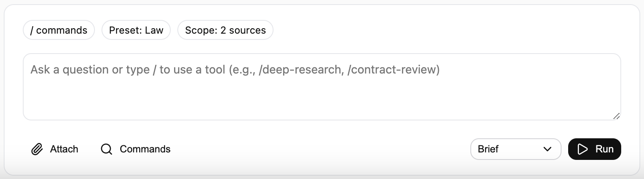Click the "/contract-review" placeholder text
644x179 pixels.
393,69
